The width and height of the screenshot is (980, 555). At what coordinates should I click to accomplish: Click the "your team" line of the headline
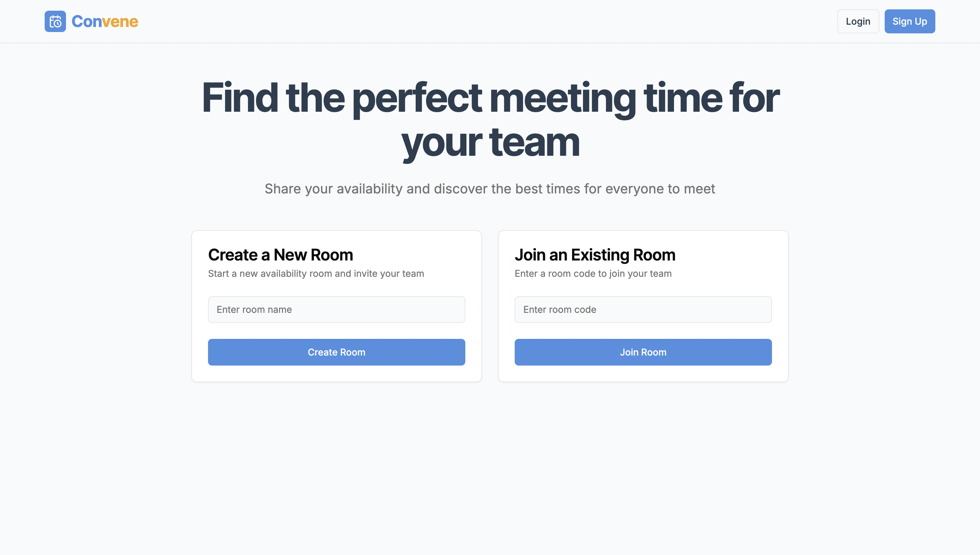(490, 143)
